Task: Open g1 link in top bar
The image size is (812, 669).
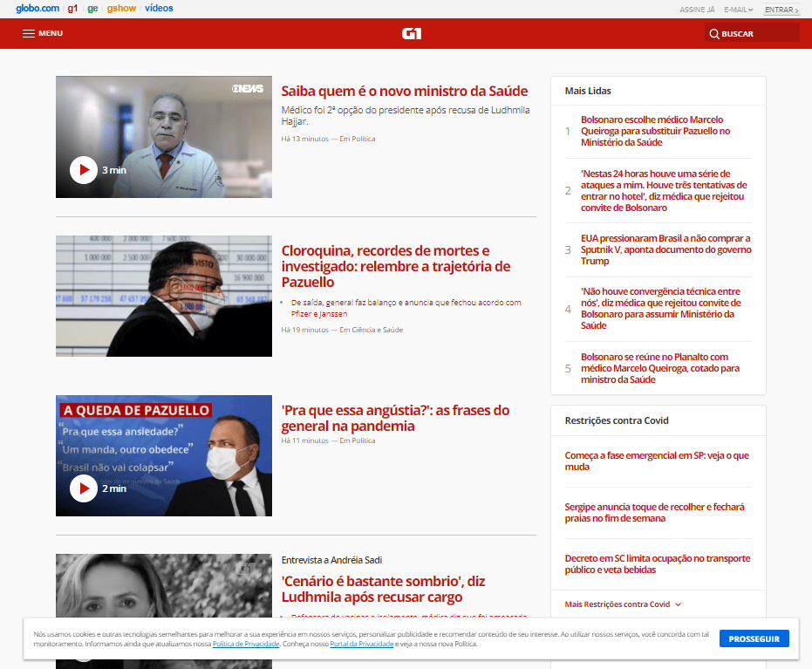Action: click(72, 8)
